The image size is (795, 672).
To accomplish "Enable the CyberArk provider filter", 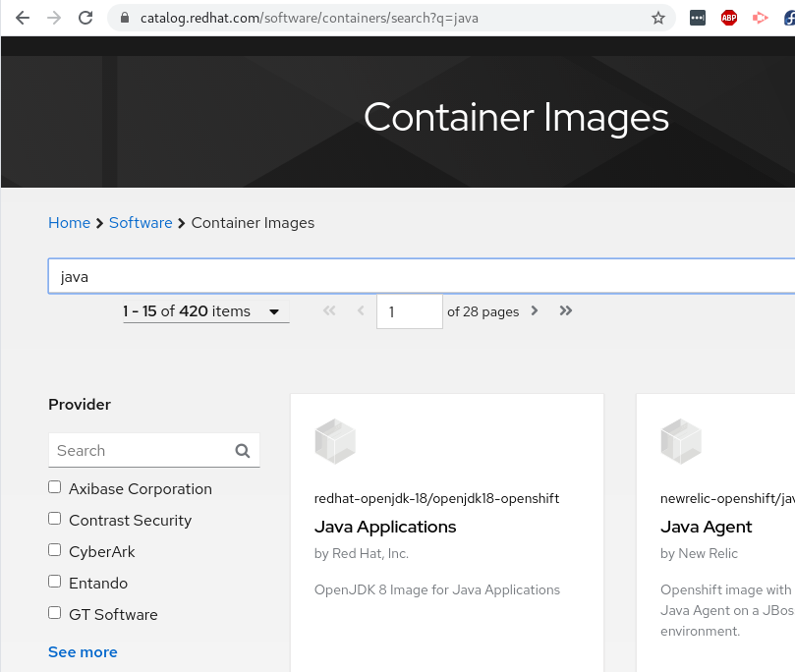I will (55, 550).
